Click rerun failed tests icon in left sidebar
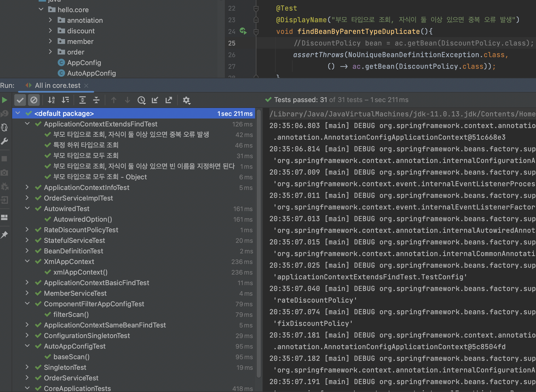Screen dimensions: 536x392 click(4, 114)
